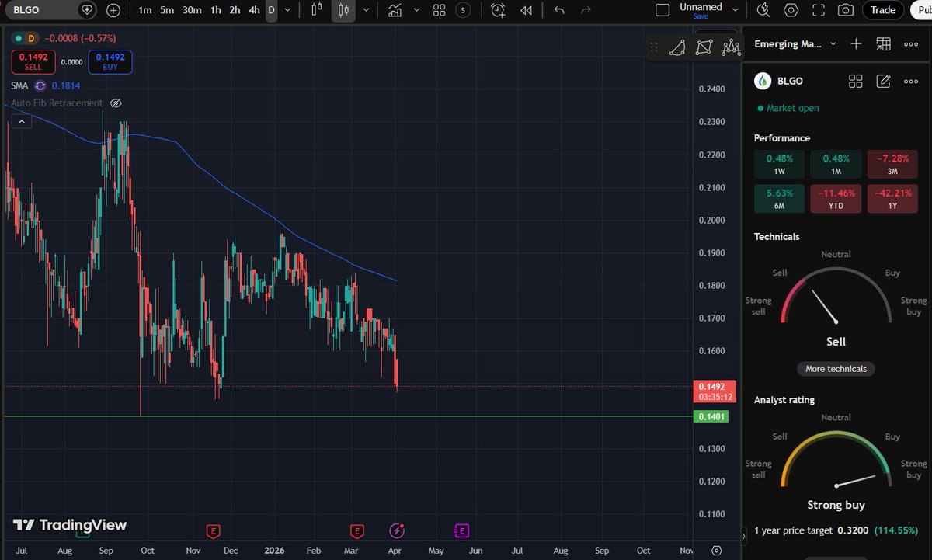Click the Technicals gauge dial

[836, 297]
